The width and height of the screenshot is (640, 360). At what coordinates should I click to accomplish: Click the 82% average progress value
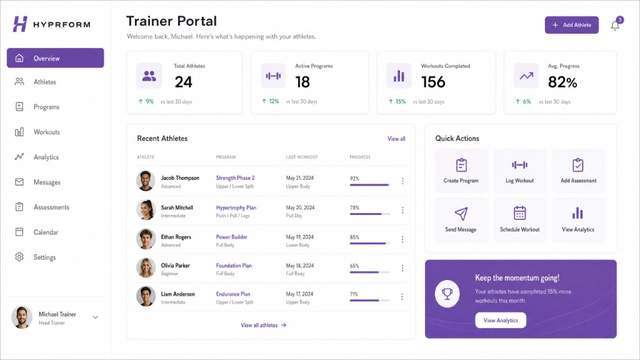[562, 82]
